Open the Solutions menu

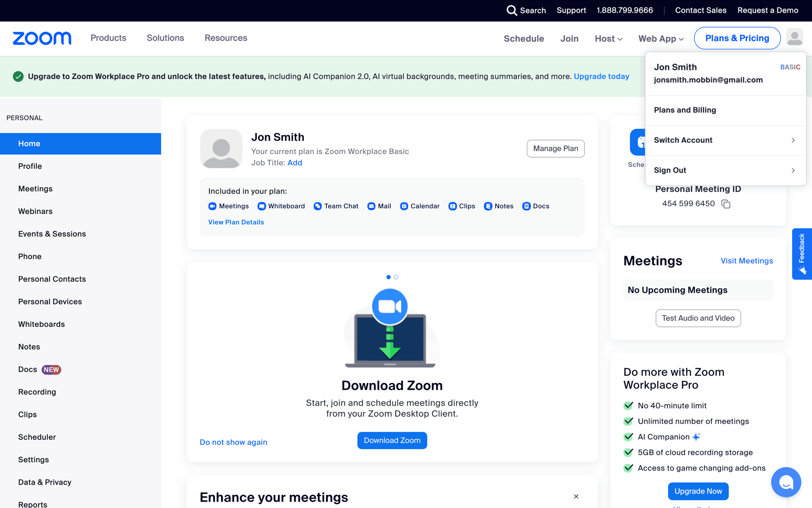(x=165, y=38)
